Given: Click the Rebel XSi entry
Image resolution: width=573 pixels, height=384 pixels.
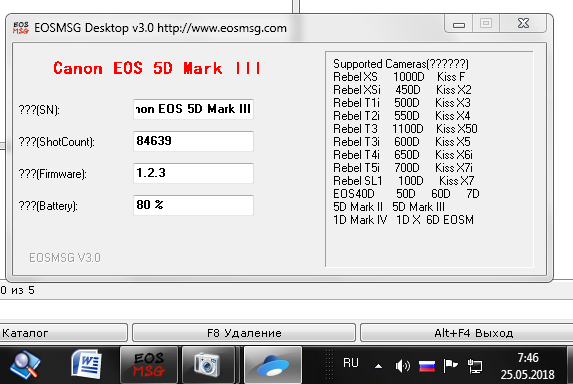Looking at the screenshot, I should click(x=357, y=90).
